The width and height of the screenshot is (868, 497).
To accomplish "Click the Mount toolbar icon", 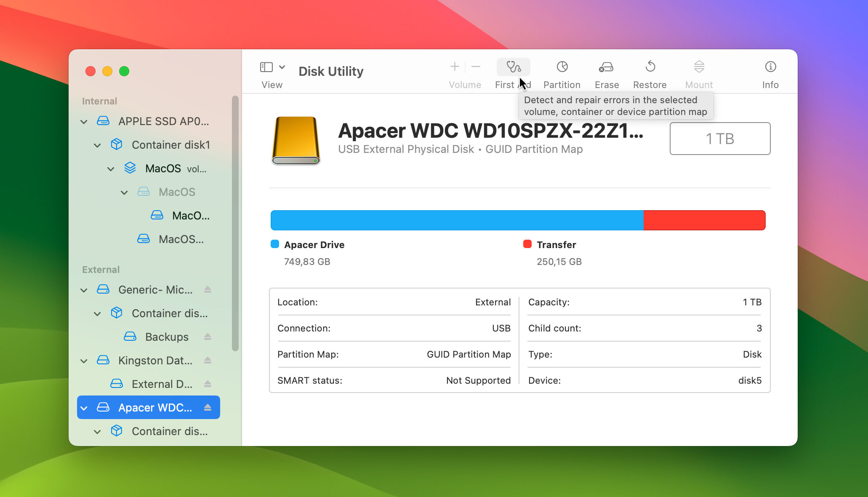I will 699,67.
